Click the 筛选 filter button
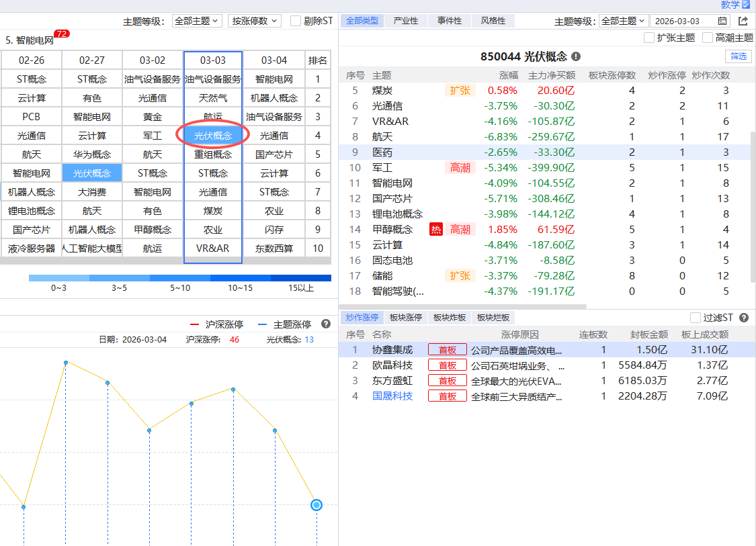 pyautogui.click(x=739, y=56)
